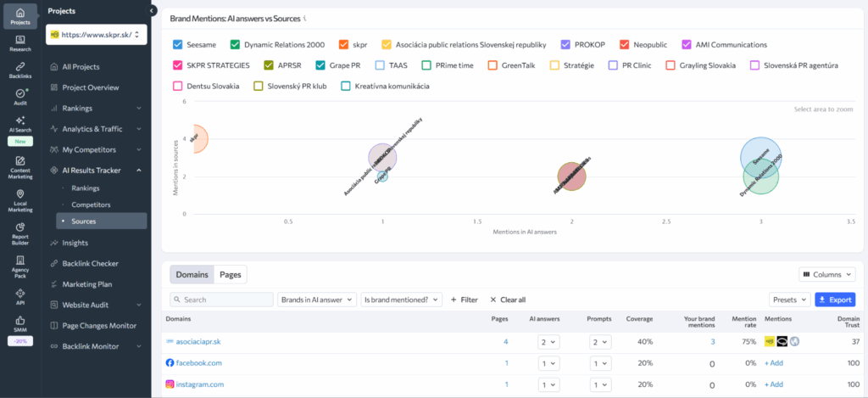Click the globe icon in Mentions column
Image resolution: width=868 pixels, height=398 pixels.
794,342
